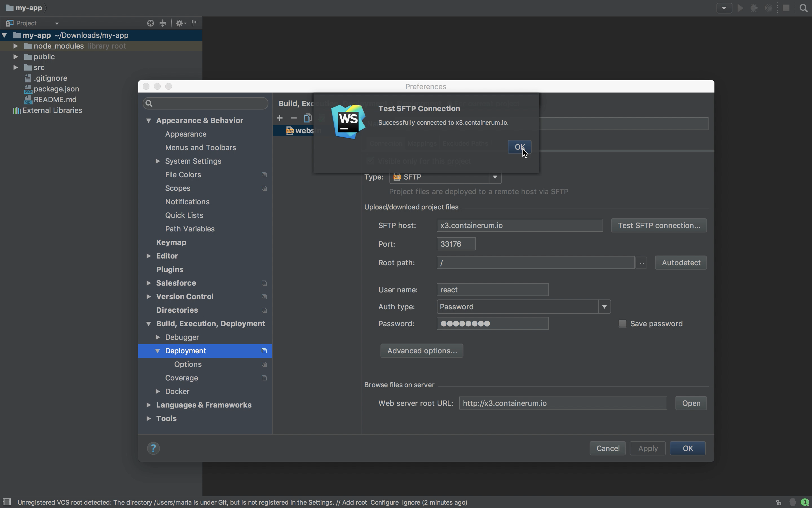The height and width of the screenshot is (508, 812).
Task: Expand the public folder
Action: [16, 57]
